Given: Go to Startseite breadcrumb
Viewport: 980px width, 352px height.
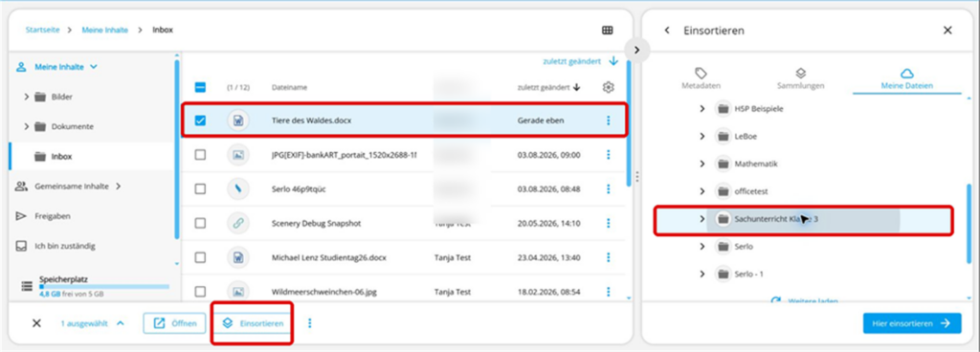Looking at the screenshot, I should pyautogui.click(x=42, y=30).
